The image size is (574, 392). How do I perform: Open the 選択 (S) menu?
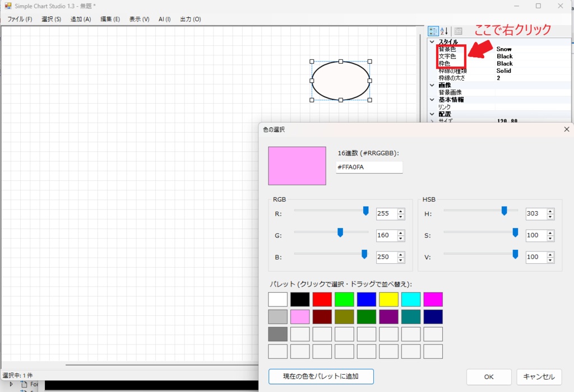click(51, 19)
